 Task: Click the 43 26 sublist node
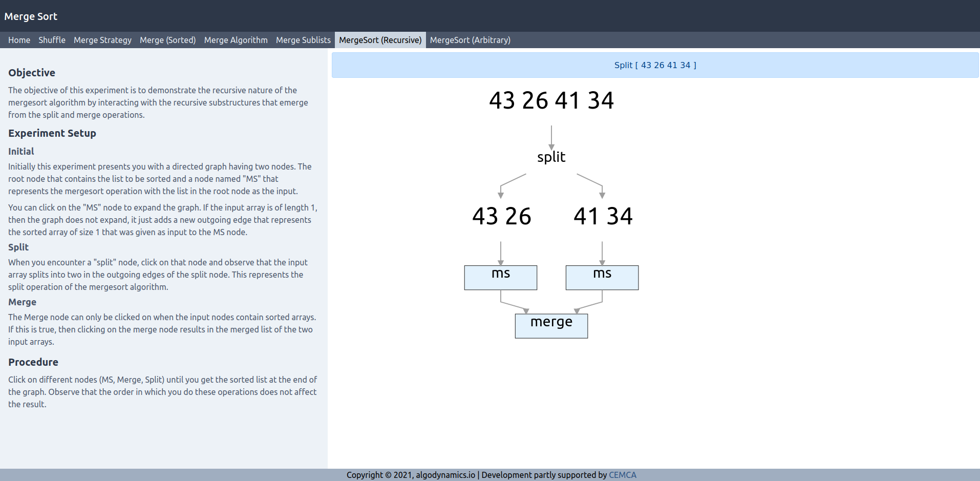click(x=501, y=216)
